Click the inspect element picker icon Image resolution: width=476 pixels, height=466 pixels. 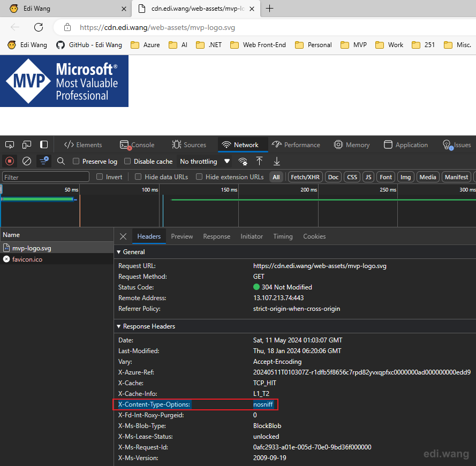[x=10, y=144]
